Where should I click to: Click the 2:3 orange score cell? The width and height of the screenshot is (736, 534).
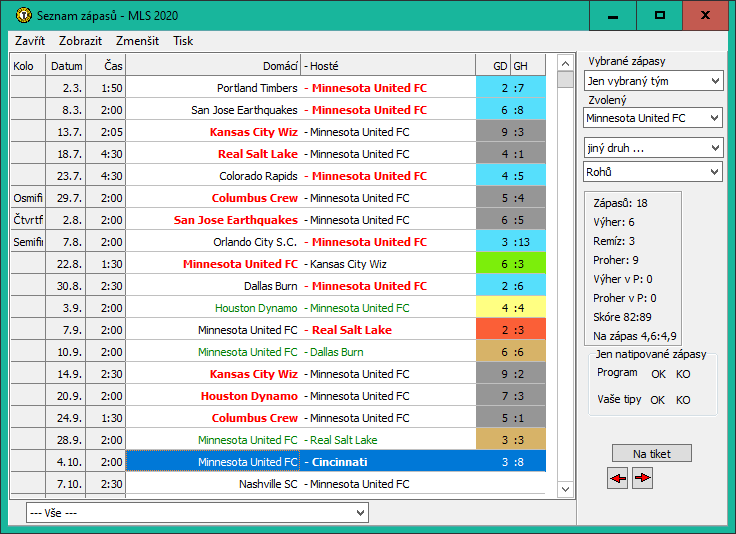pyautogui.click(x=511, y=330)
